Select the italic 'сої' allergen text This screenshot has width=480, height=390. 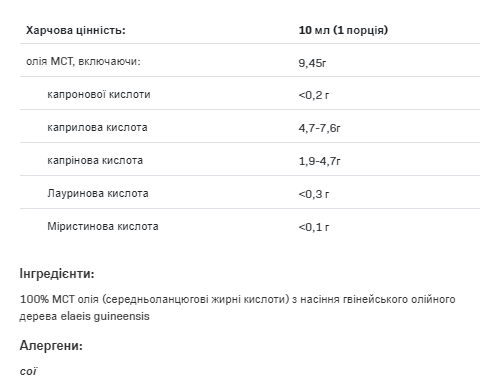click(x=29, y=371)
